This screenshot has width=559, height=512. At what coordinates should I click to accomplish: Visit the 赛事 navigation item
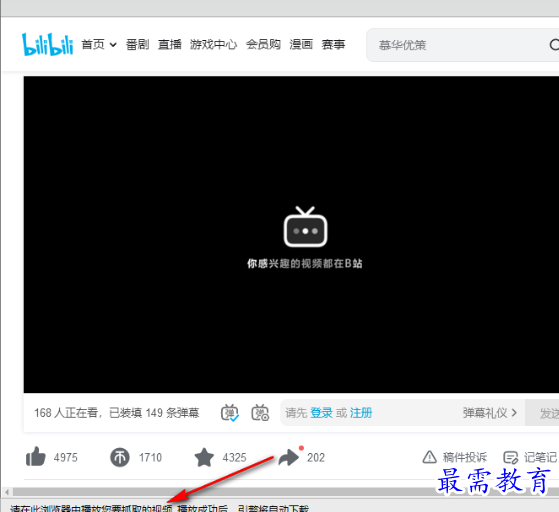(333, 45)
